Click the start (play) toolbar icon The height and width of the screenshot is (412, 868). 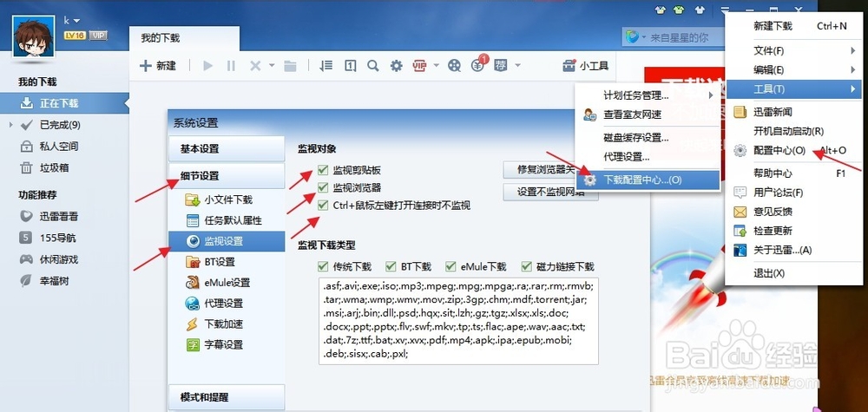point(208,66)
